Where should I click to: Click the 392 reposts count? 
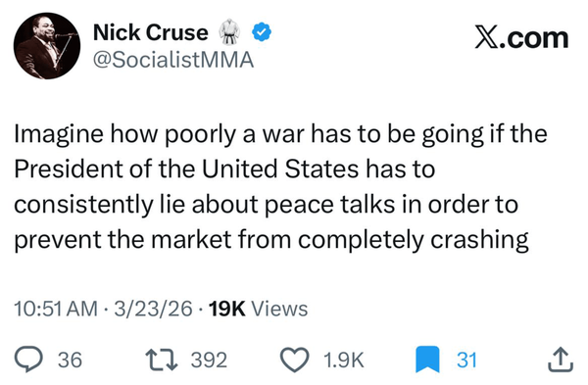(210, 360)
